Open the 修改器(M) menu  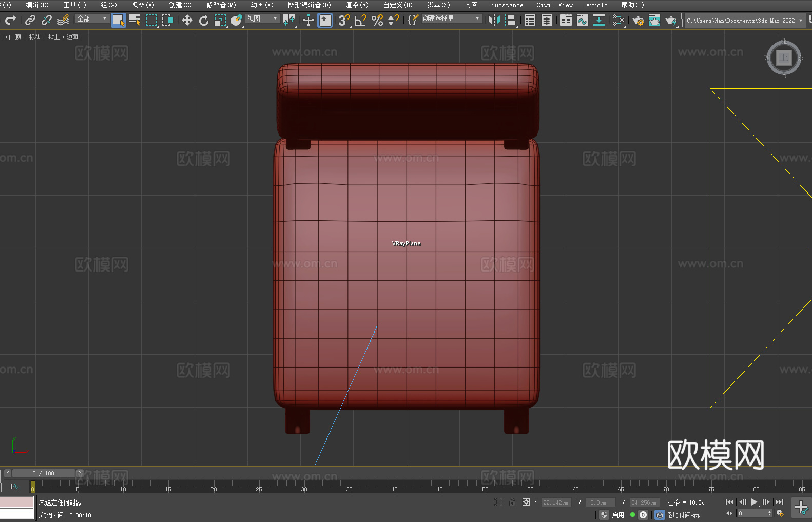coord(221,5)
